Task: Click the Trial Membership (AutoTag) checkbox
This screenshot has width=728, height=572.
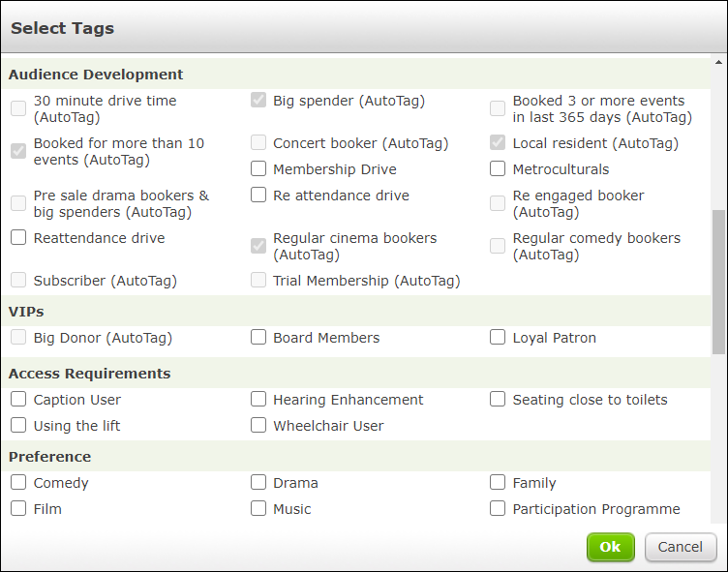Action: (x=258, y=280)
